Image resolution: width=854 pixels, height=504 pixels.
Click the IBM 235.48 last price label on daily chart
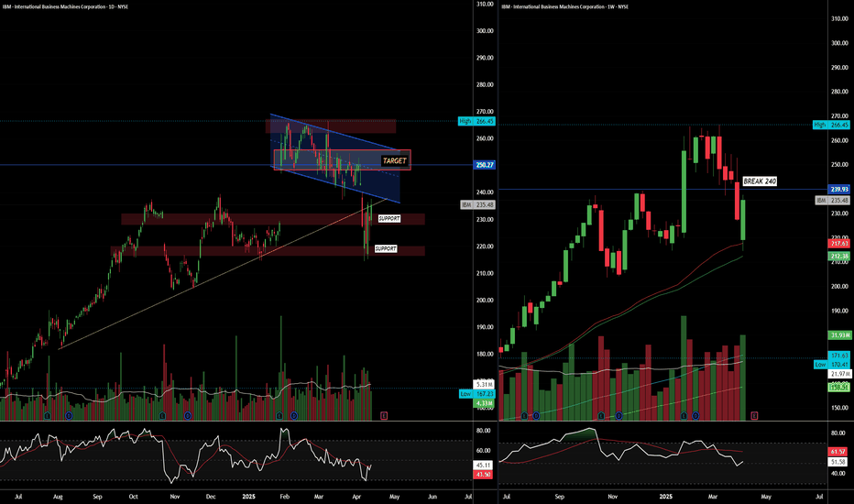click(x=477, y=205)
